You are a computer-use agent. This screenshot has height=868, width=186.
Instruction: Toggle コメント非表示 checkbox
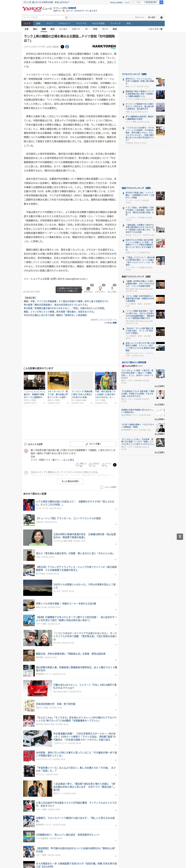pos(102,487)
